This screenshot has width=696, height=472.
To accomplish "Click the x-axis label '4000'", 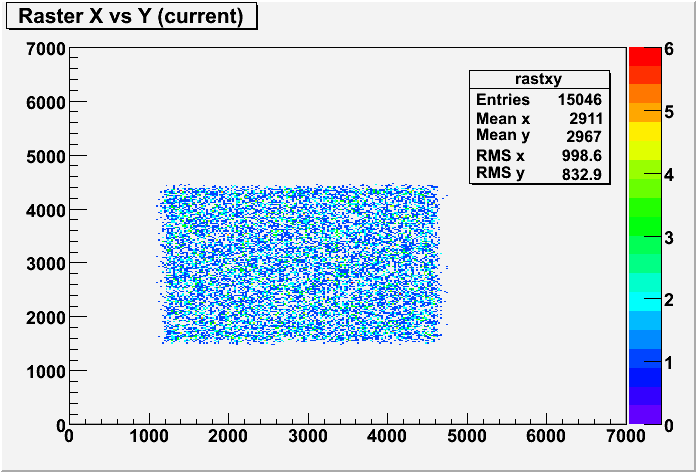I will (x=387, y=436).
